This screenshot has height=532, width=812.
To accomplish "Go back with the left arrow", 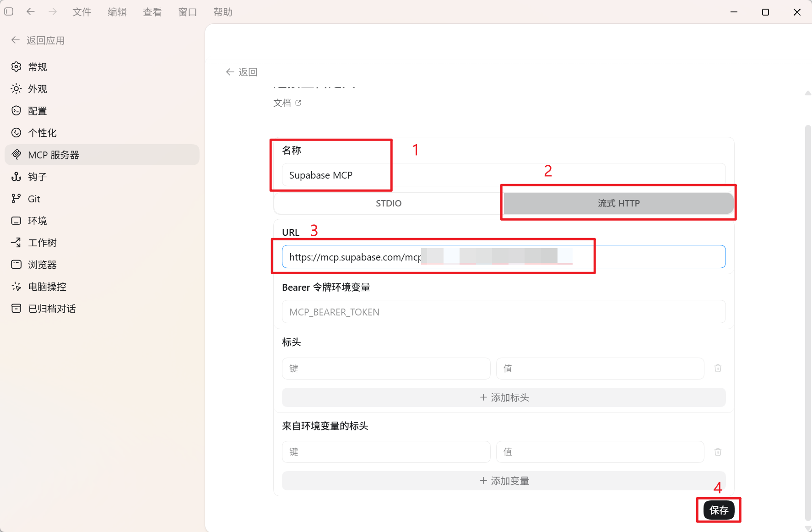I will point(31,11).
